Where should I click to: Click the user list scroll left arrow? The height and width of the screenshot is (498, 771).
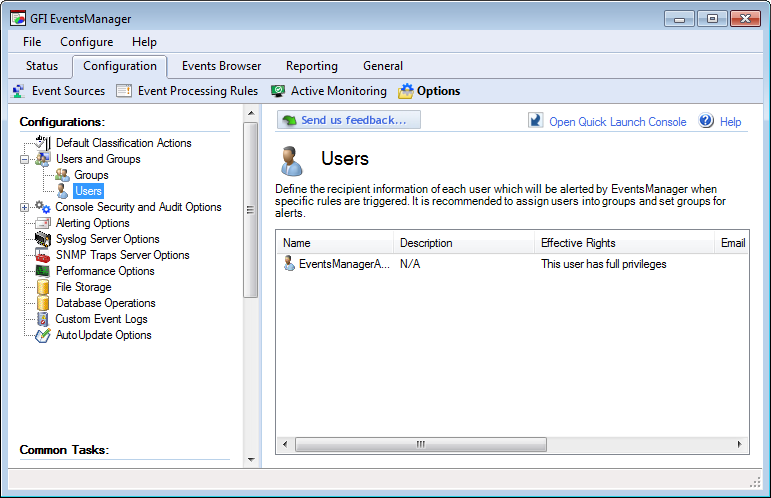click(285, 444)
